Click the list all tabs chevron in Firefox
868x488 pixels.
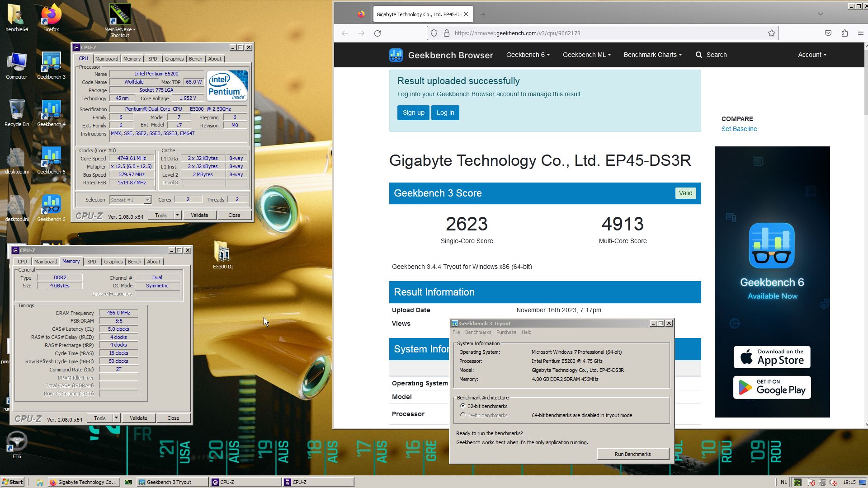tap(821, 14)
